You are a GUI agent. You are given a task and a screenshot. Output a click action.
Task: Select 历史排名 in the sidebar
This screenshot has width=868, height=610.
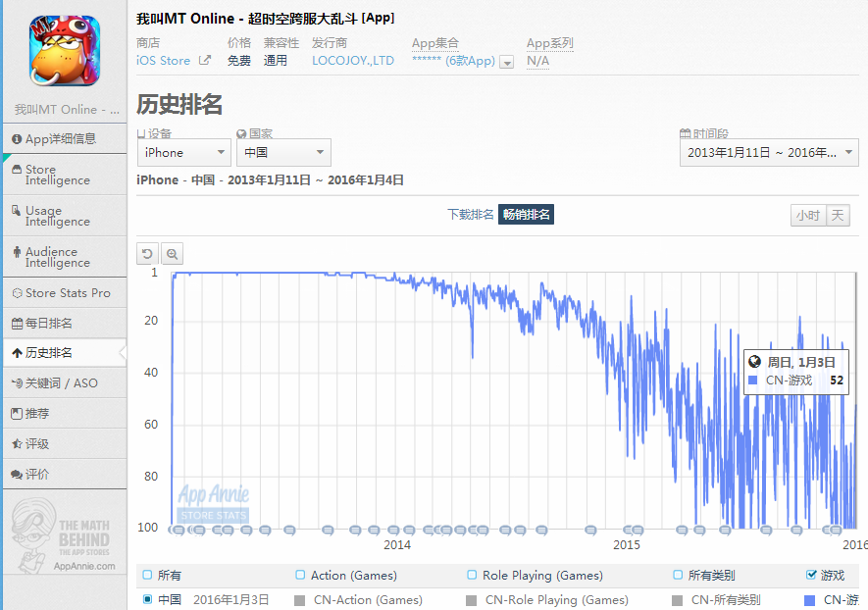tap(65, 353)
